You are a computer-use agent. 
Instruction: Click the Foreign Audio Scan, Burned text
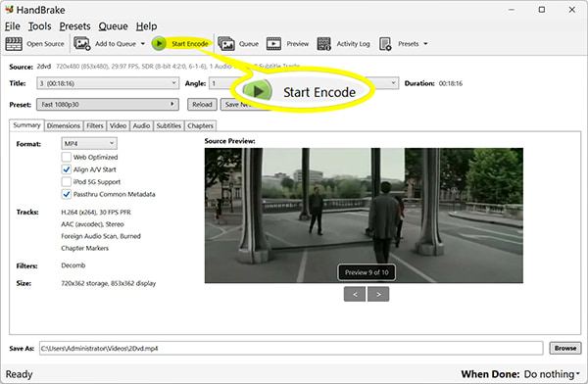click(x=101, y=236)
